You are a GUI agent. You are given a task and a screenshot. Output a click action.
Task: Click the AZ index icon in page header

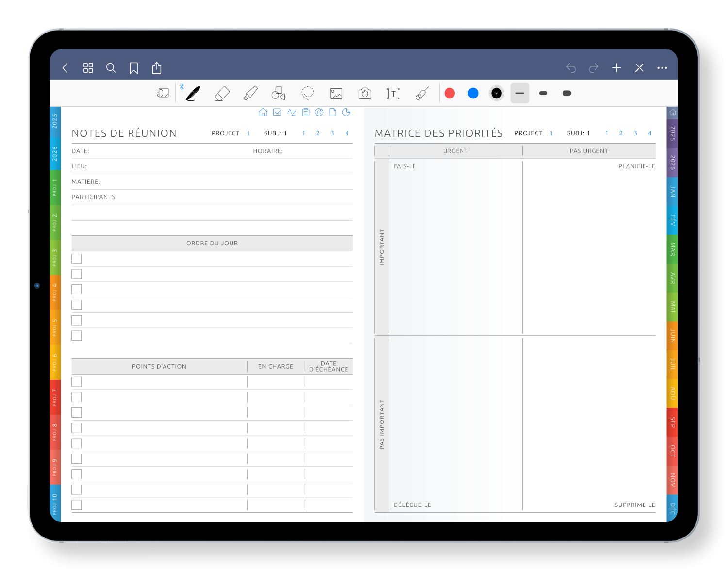point(291,113)
